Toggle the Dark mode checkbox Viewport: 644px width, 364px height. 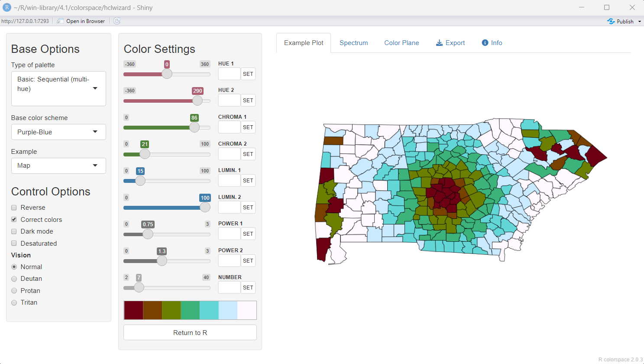coord(14,231)
